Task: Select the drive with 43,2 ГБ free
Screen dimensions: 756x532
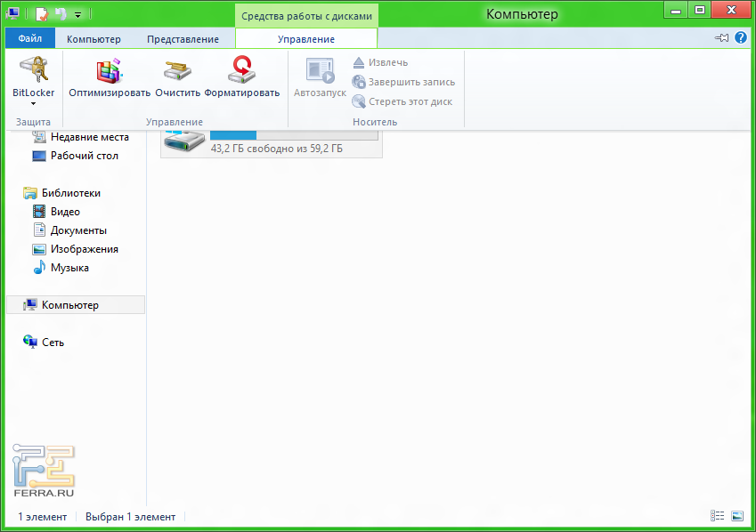Action: pos(272,144)
